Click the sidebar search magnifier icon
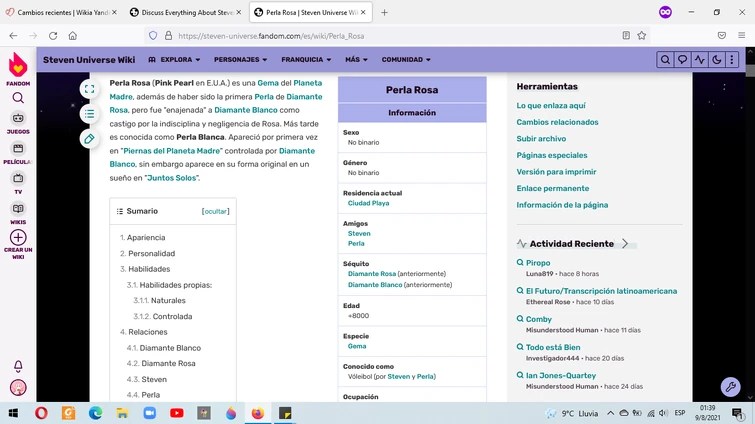Image resolution: width=755 pixels, height=424 pixels. pos(18,98)
